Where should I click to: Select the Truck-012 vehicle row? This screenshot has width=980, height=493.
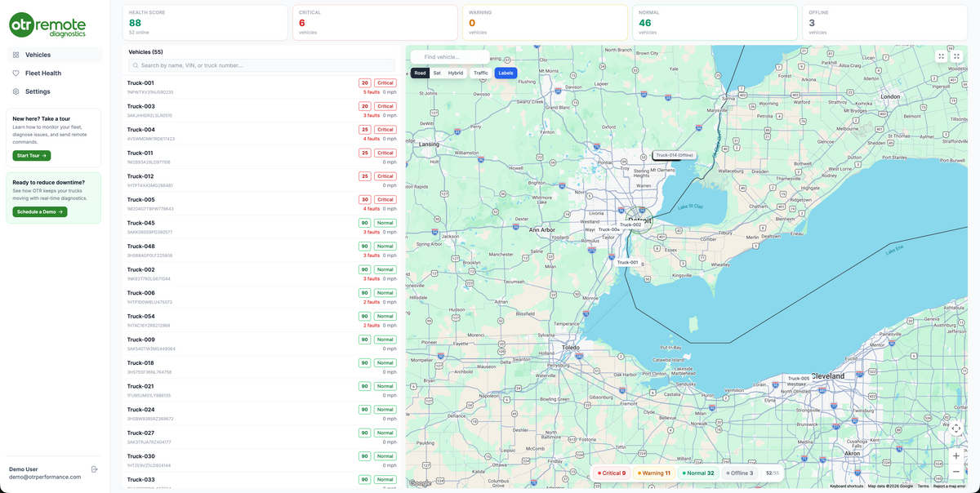[x=261, y=180]
